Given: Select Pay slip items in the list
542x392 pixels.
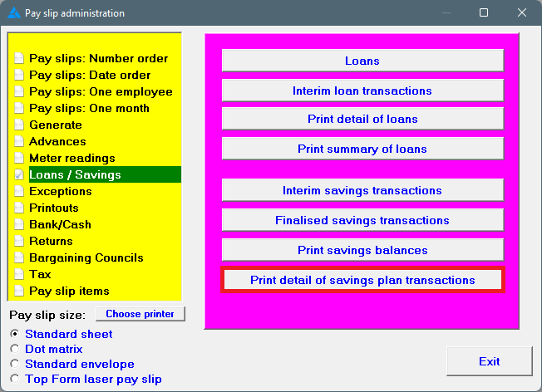Looking at the screenshot, I should click(x=69, y=291).
